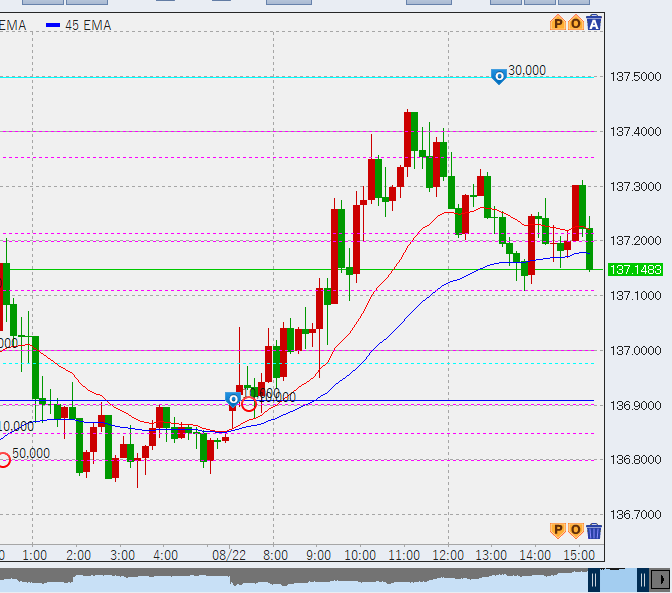Click the 08/22 date label on time axis
672x593 pixels.
pos(228,555)
